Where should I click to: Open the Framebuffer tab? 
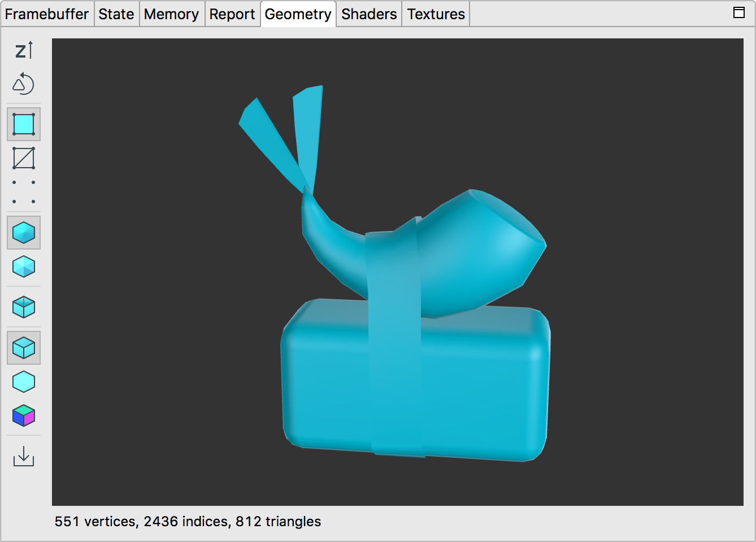pos(47,14)
